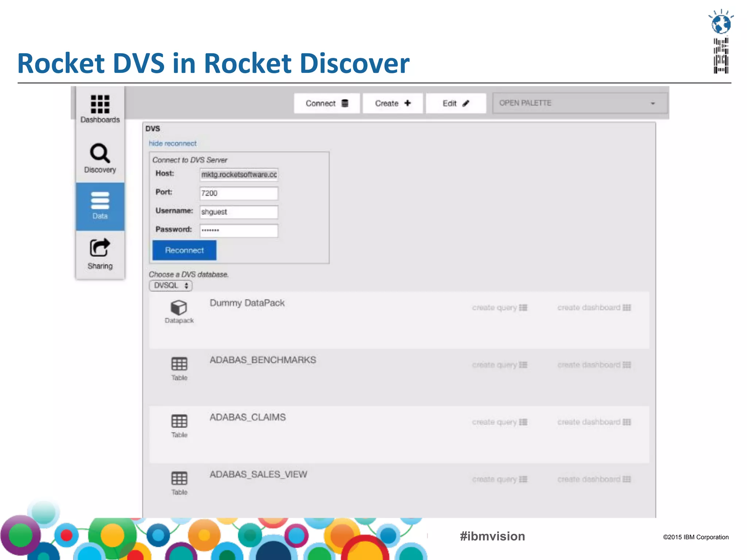Create dashboard for ADABAS_CLAIMS
Screen dimensions: 747x560
(594, 422)
